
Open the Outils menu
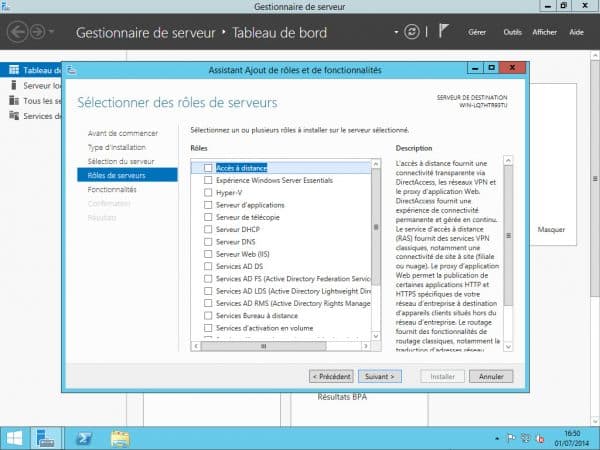point(512,32)
